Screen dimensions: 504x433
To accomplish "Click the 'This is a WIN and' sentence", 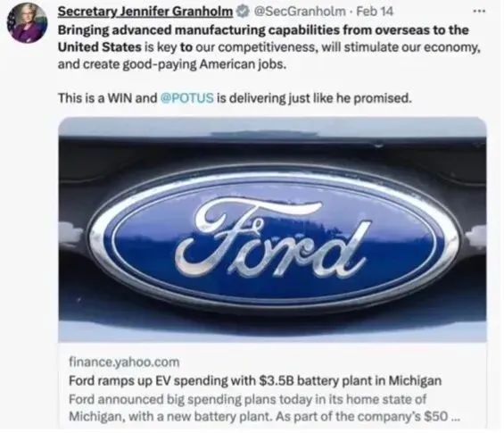I will point(107,98).
